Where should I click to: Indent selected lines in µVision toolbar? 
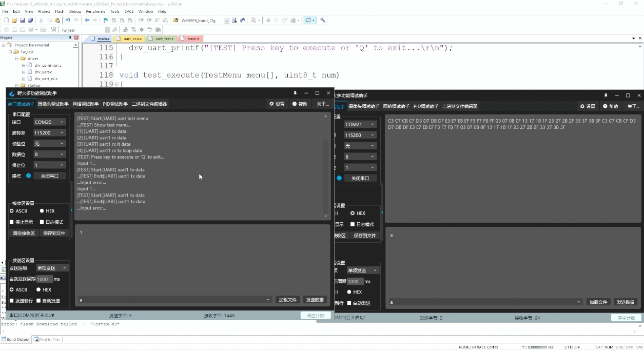click(141, 20)
